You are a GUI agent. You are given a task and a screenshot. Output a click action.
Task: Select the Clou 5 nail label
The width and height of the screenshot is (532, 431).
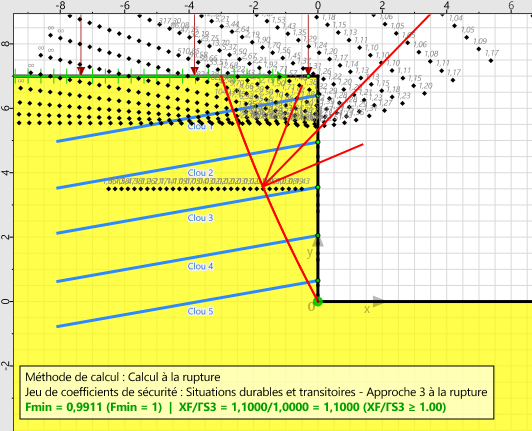[200, 311]
